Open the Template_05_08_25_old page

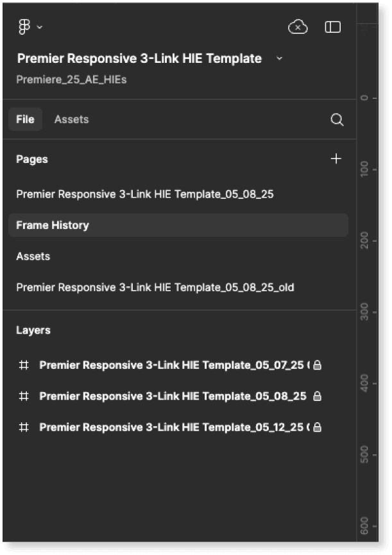click(x=155, y=287)
